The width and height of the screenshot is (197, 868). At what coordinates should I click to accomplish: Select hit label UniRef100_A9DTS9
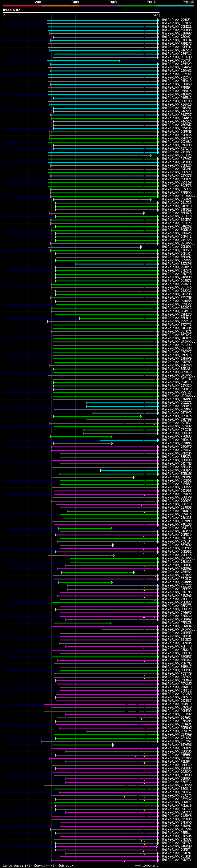point(177,843)
